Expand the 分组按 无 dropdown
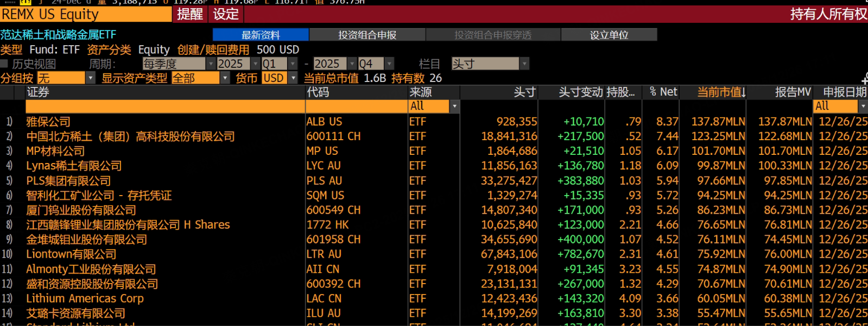The image size is (868, 326). tap(66, 78)
